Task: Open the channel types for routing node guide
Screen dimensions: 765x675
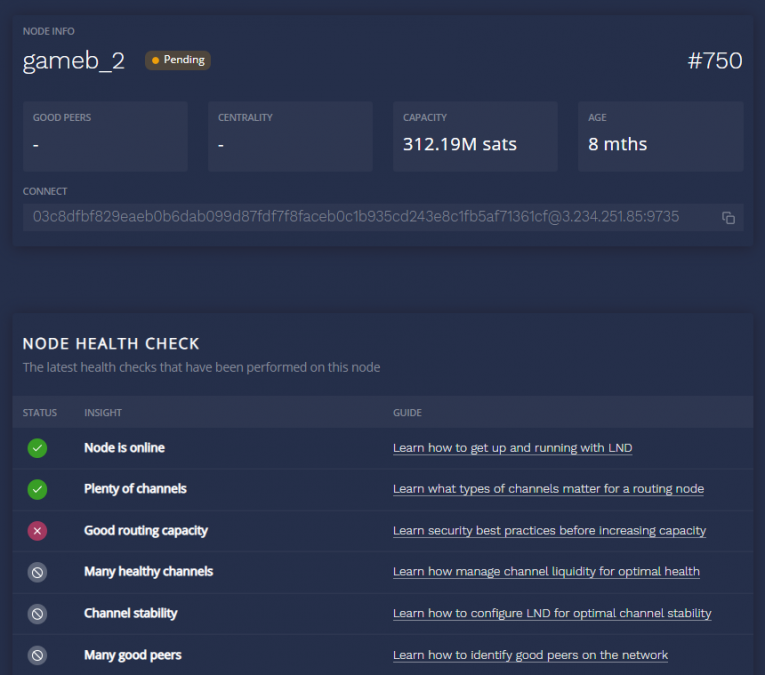Action: (x=548, y=489)
